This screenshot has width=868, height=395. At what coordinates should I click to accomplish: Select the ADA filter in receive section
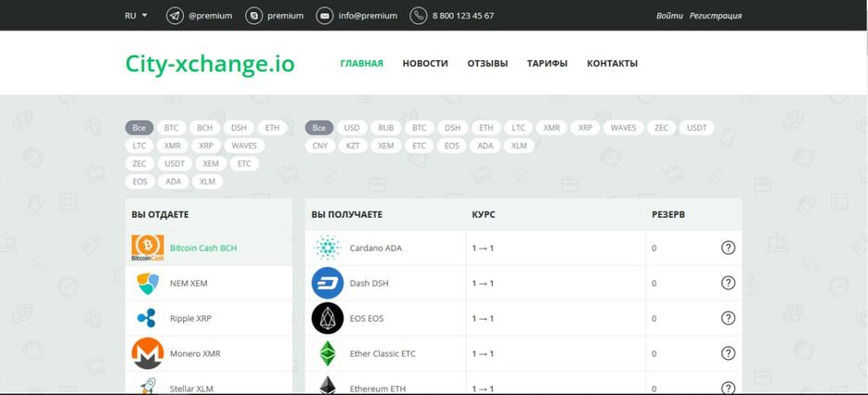(485, 147)
